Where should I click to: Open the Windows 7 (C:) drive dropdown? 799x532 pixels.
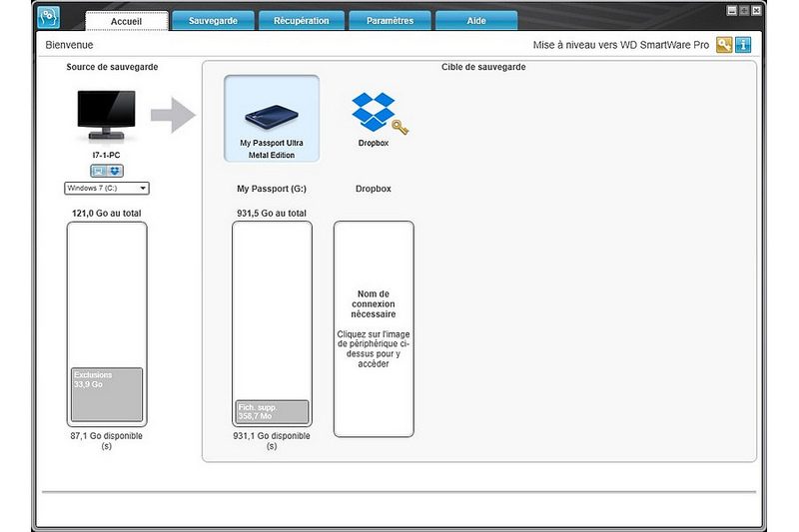pyautogui.click(x=107, y=189)
